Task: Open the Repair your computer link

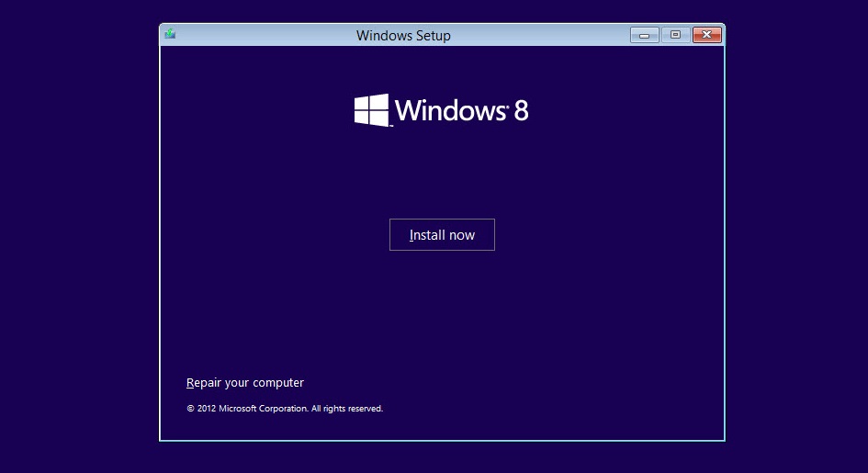Action: coord(244,383)
